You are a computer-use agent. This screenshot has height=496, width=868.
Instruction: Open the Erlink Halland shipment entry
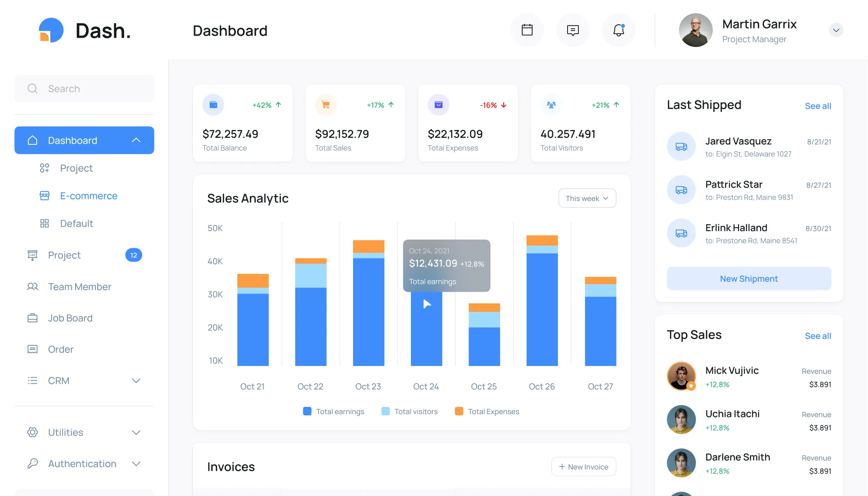click(x=749, y=234)
